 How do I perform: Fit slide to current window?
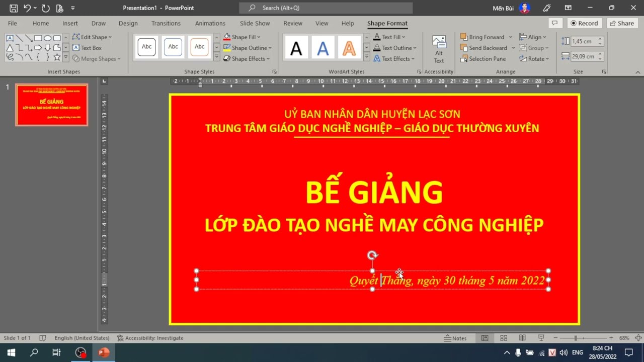click(x=638, y=338)
